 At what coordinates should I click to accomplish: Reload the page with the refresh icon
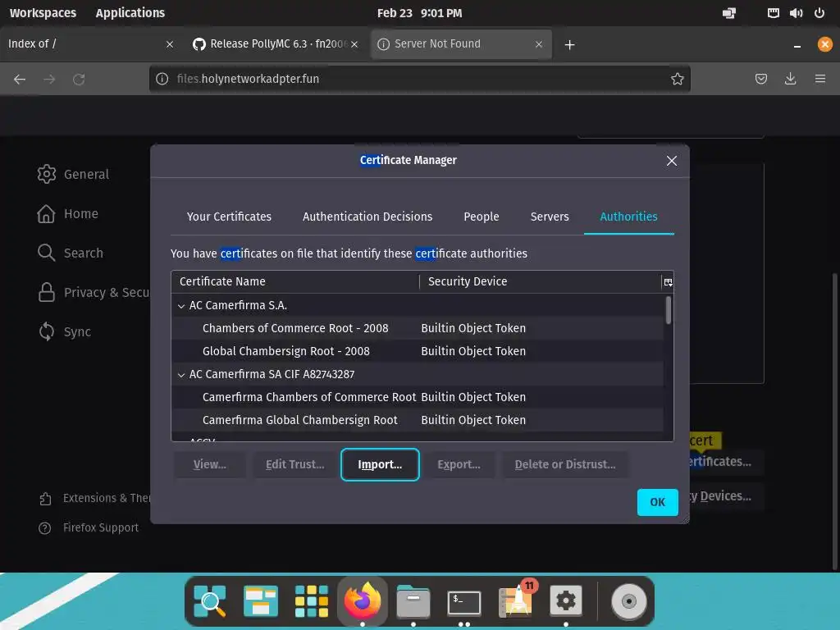pyautogui.click(x=79, y=80)
